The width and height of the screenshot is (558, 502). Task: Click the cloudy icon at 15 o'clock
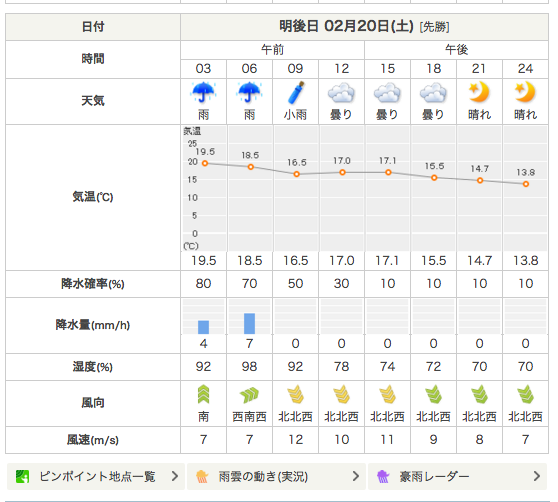387,93
